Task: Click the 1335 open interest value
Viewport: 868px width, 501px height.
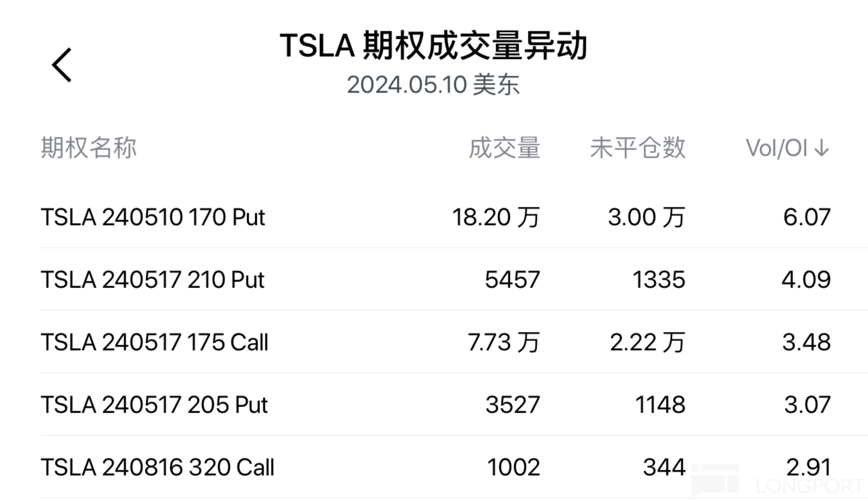Action: (658, 280)
